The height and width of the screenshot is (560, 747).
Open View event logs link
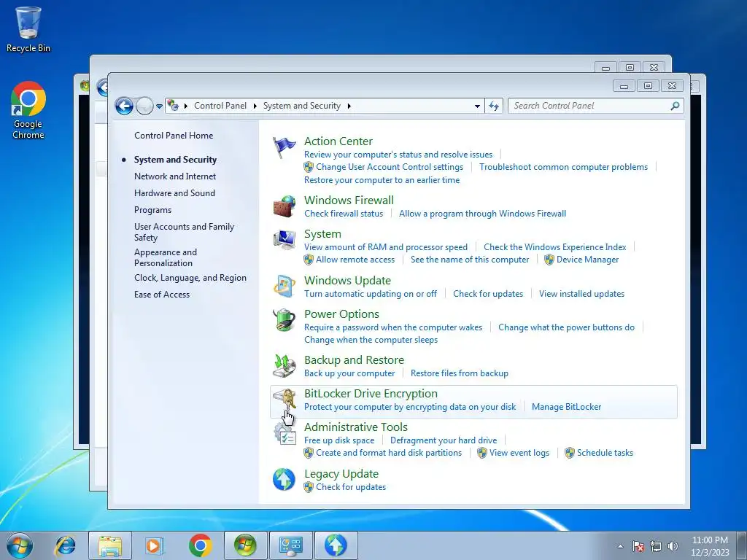click(x=519, y=453)
